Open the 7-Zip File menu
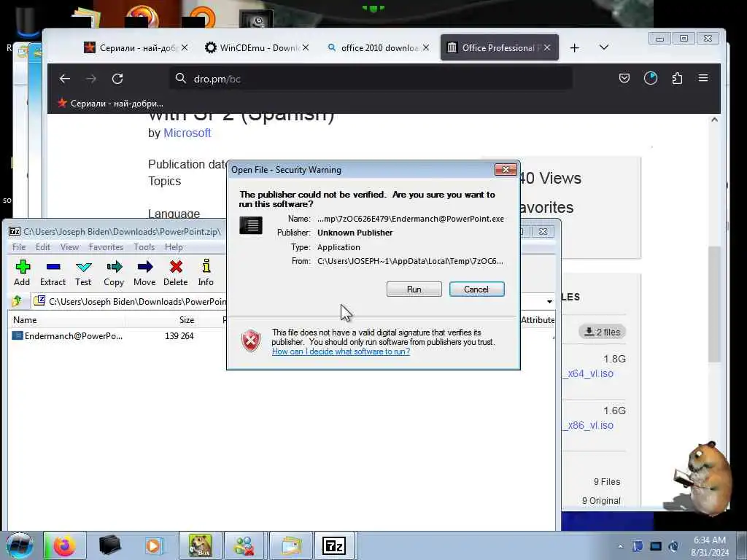 19,247
